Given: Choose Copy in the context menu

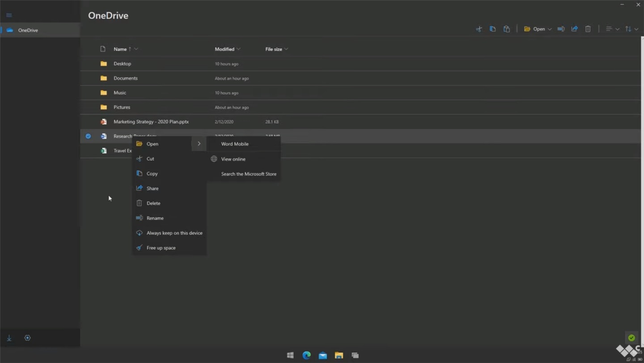Looking at the screenshot, I should coord(169,173).
